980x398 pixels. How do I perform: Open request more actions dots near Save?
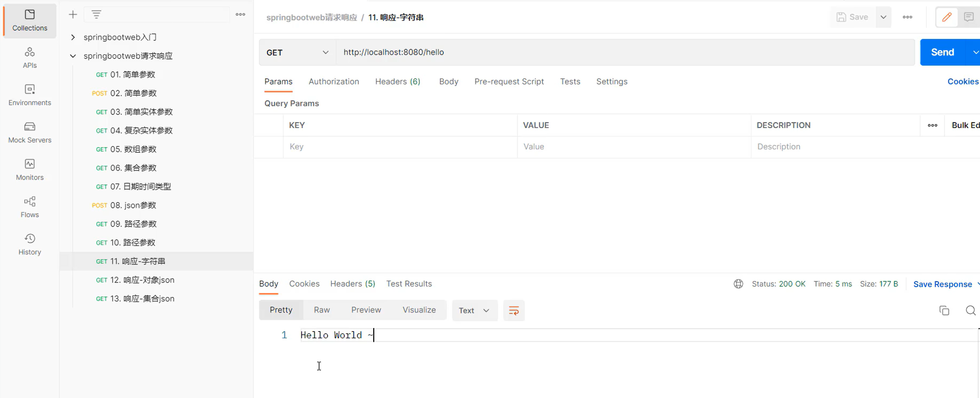coord(907,17)
